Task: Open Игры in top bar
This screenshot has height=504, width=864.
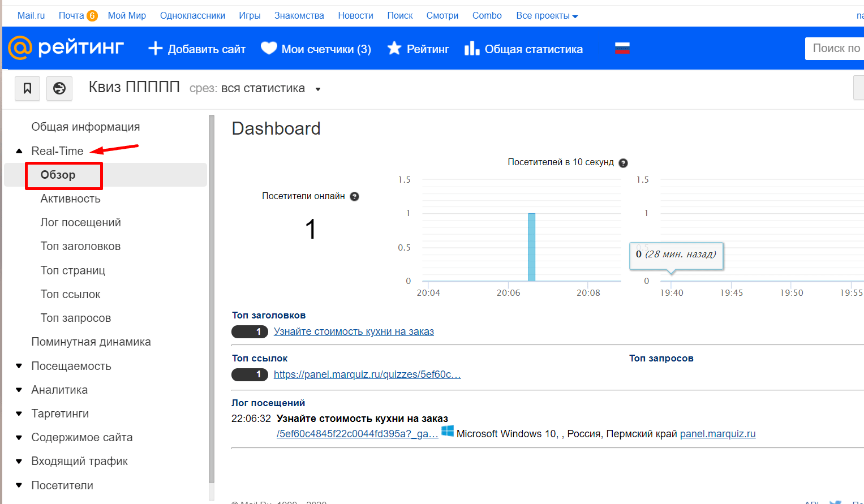Action: (x=250, y=16)
